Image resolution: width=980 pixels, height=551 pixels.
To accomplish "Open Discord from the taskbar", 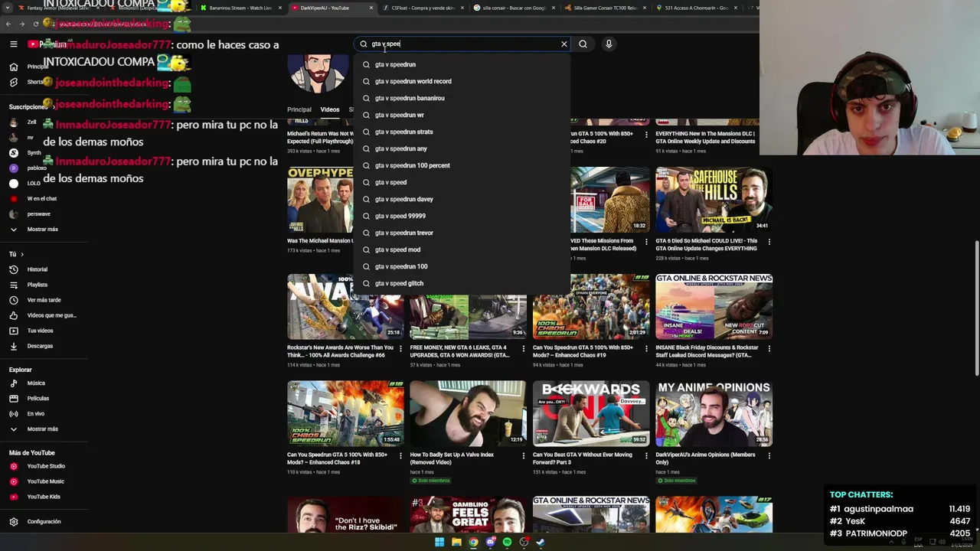I will [490, 542].
